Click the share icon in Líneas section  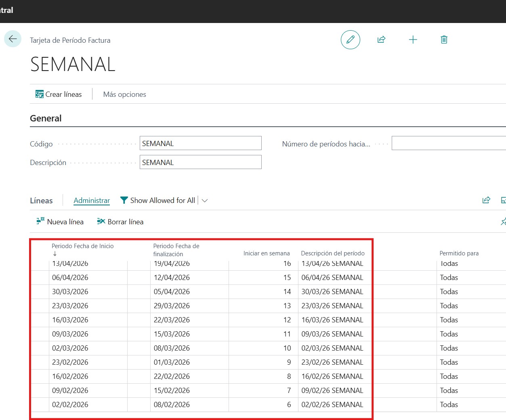[486, 200]
